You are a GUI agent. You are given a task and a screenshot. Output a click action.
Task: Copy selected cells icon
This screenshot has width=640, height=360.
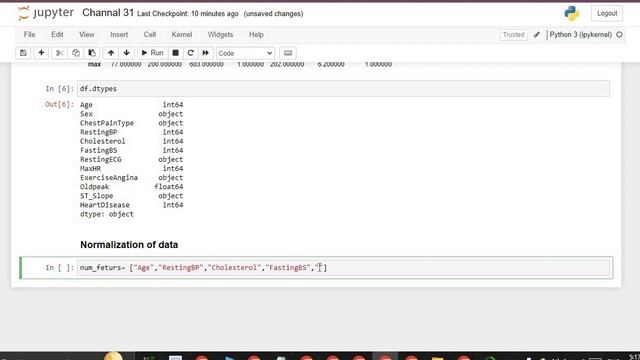pos(76,53)
